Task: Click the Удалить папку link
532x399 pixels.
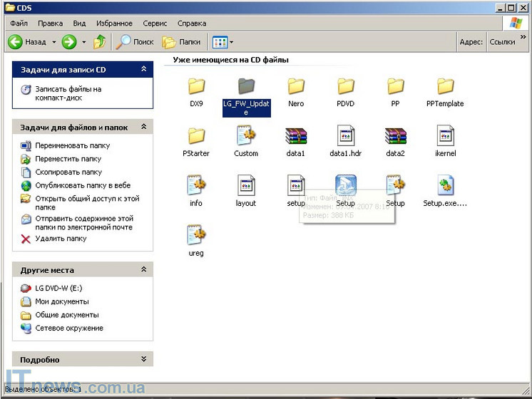Action: click(61, 239)
